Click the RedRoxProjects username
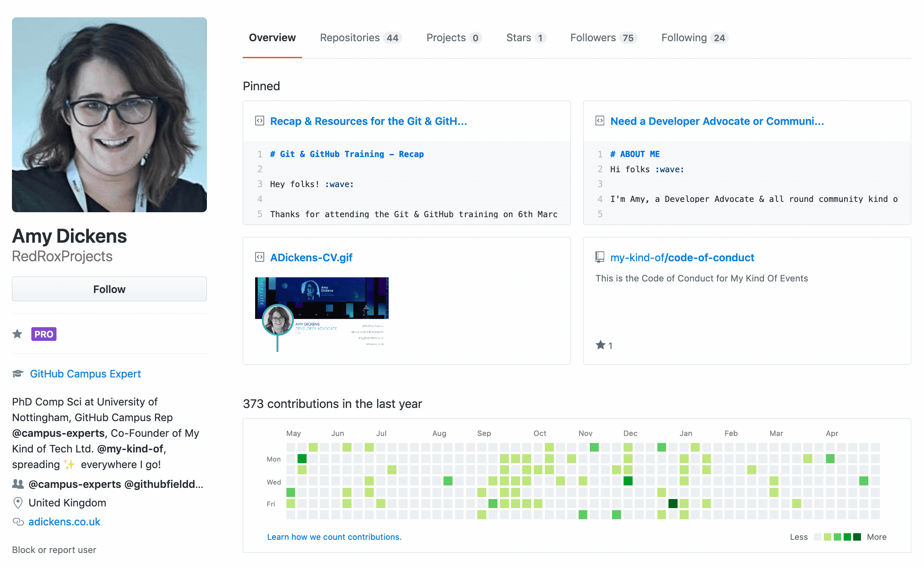Image resolution: width=924 pixels, height=567 pixels. 62,256
